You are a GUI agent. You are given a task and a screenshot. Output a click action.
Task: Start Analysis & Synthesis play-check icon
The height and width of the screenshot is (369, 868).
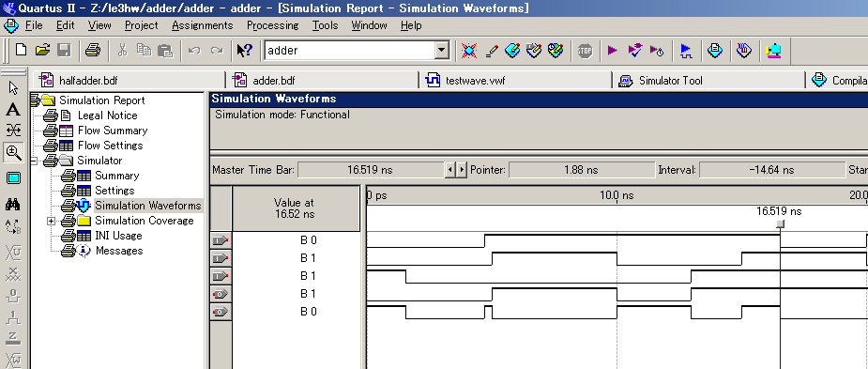click(635, 51)
